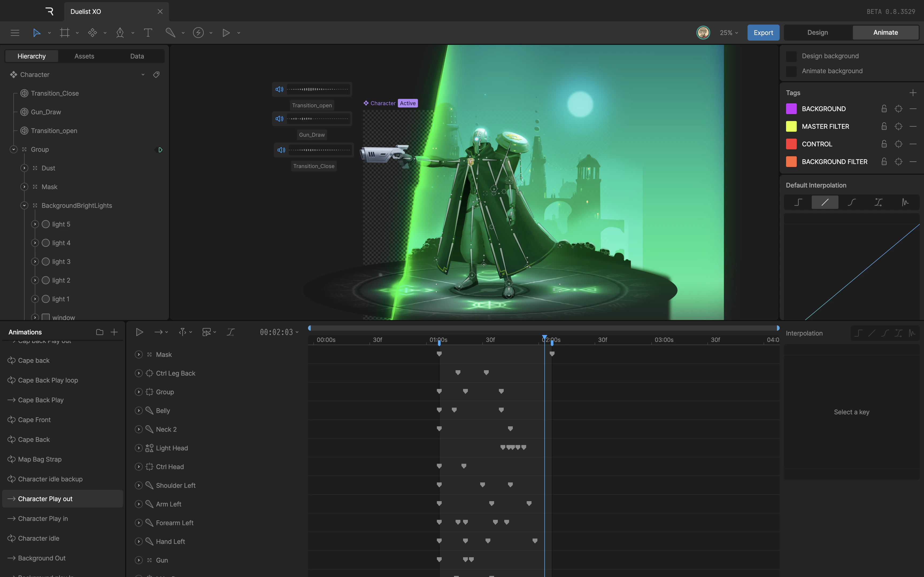Collapse the Group node in the Hierarchy

(13, 149)
